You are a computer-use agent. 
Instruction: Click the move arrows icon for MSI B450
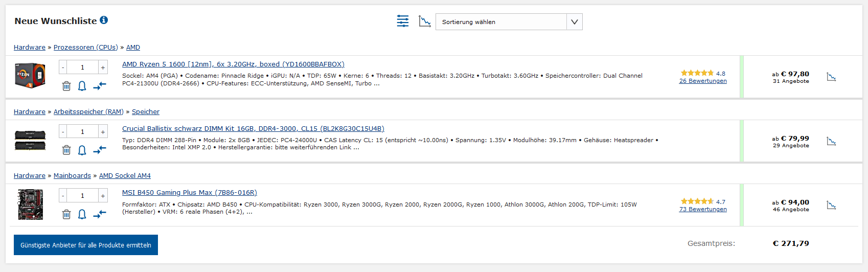(100, 214)
